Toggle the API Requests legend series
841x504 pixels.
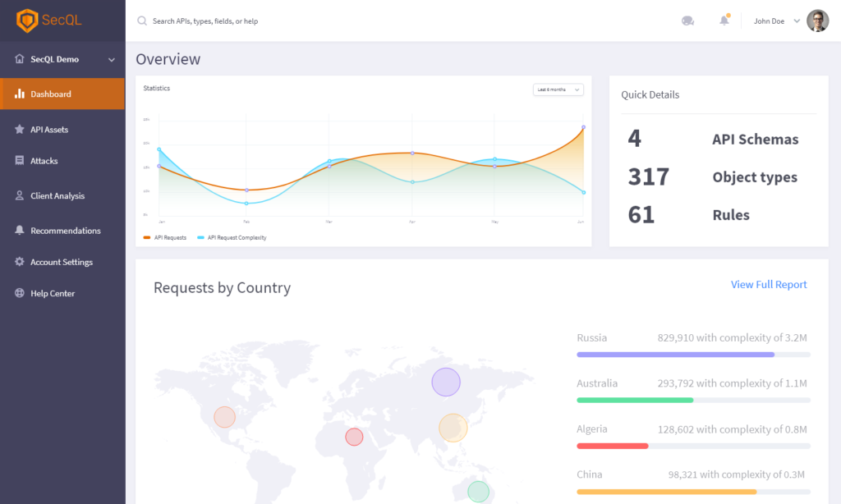click(165, 237)
